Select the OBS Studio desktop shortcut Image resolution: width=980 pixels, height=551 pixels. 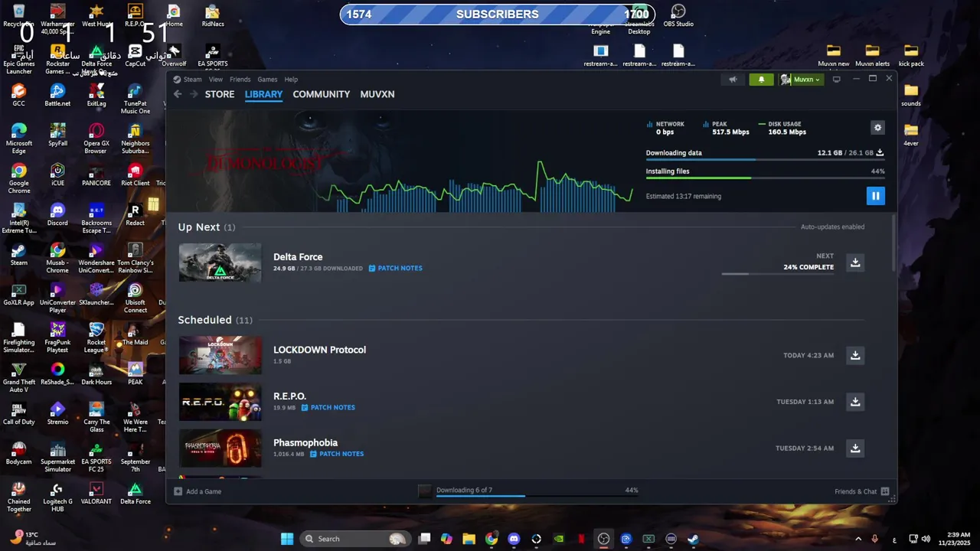point(678,16)
